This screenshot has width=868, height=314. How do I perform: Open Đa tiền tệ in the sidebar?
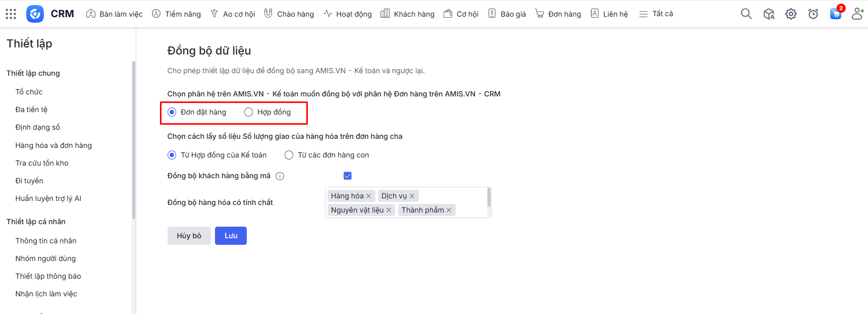31,110
